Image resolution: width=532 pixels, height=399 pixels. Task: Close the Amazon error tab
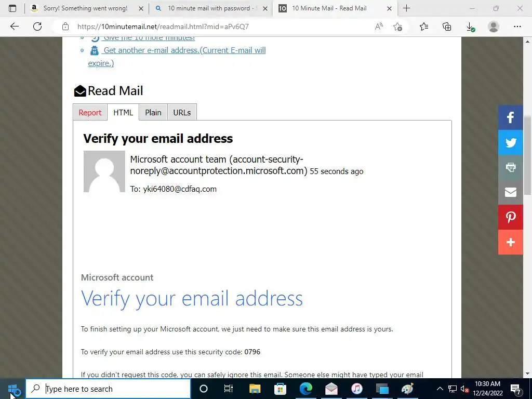point(141,8)
